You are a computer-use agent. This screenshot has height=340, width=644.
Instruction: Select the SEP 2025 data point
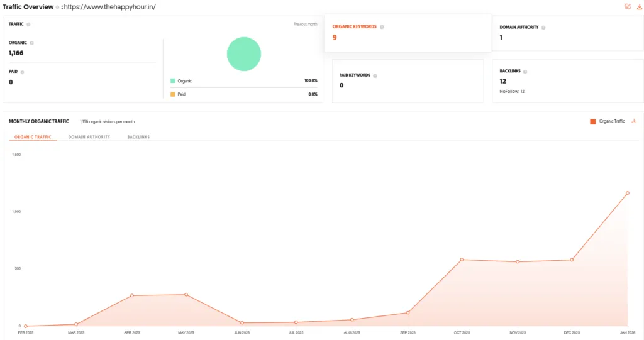[x=408, y=312]
